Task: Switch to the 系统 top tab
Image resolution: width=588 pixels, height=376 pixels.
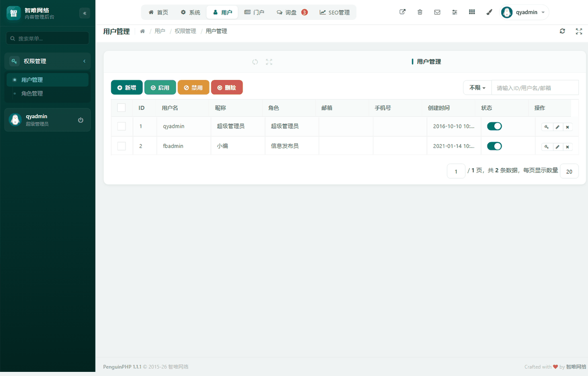Action: click(190, 12)
